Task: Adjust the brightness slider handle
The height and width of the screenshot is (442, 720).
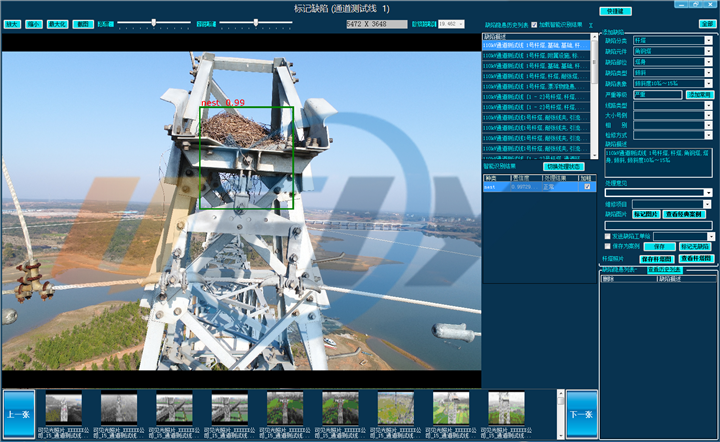Action: 154,22
